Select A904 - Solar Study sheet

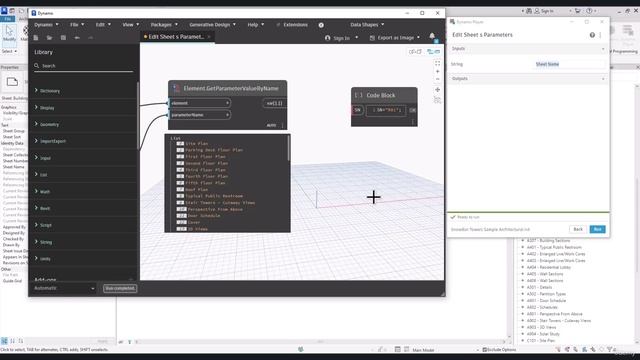pos(543,334)
